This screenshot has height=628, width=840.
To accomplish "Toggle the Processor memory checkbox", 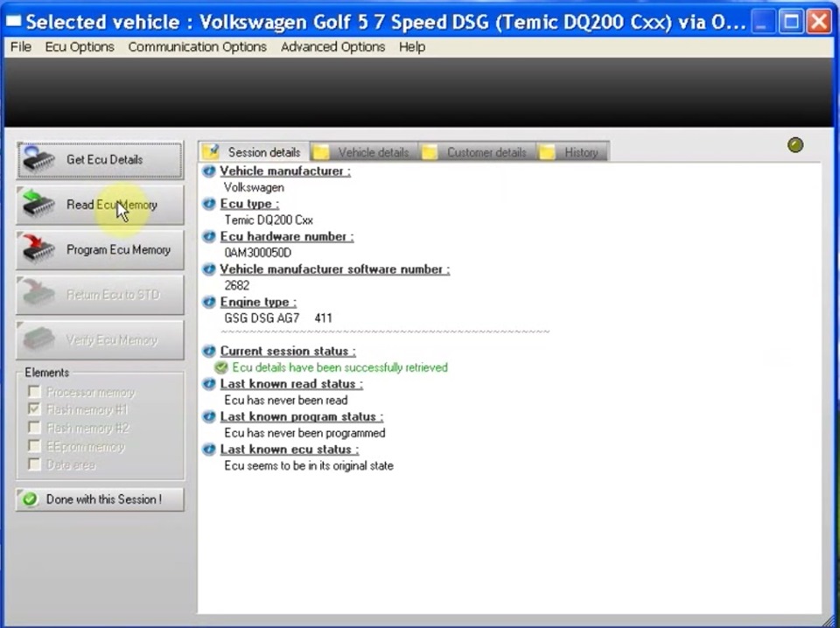I will point(34,391).
